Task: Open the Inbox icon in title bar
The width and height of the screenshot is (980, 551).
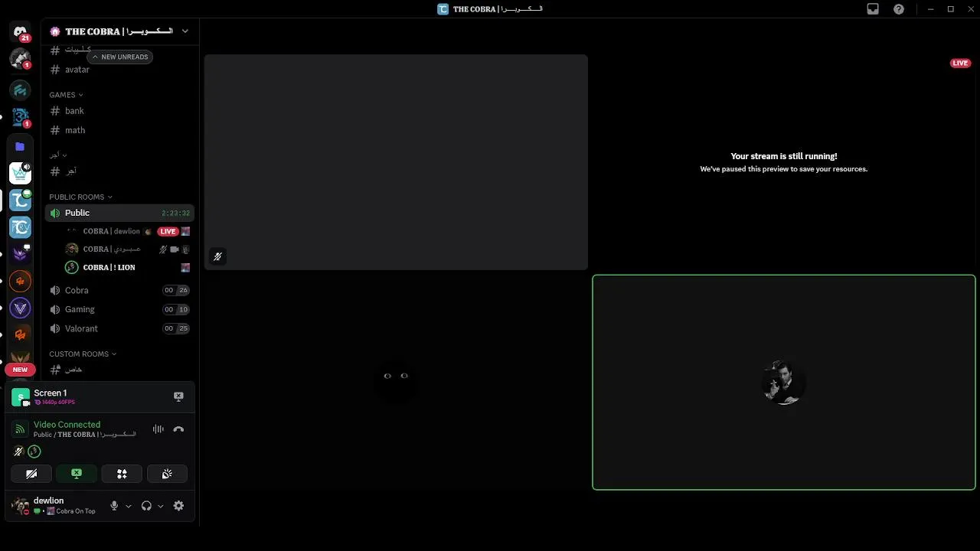Action: 873,9
